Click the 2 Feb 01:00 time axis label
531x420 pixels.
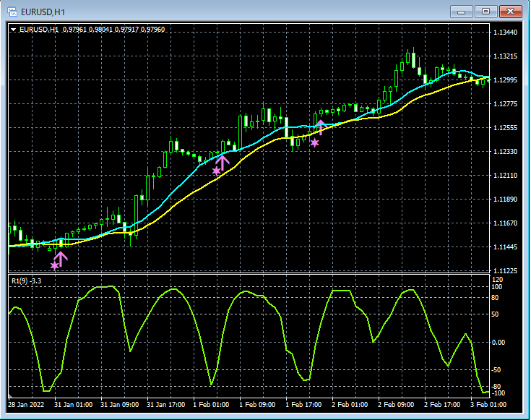(350, 404)
